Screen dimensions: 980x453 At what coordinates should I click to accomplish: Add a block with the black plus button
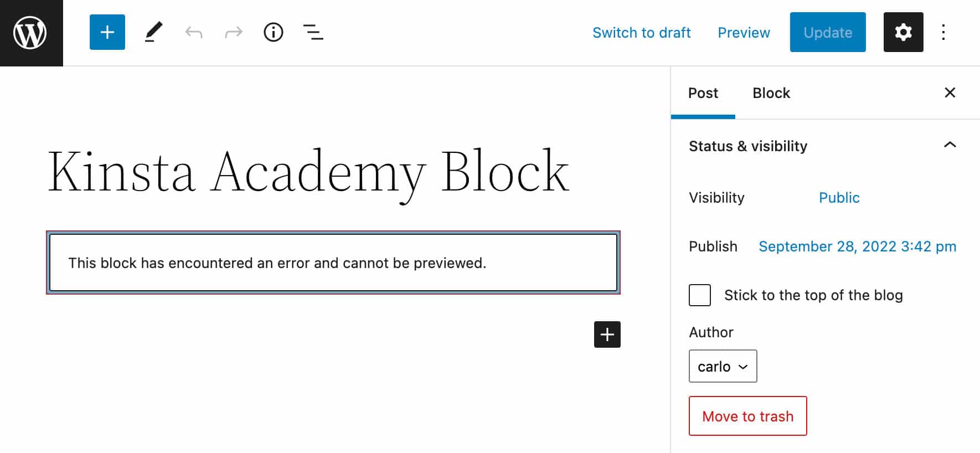click(607, 334)
